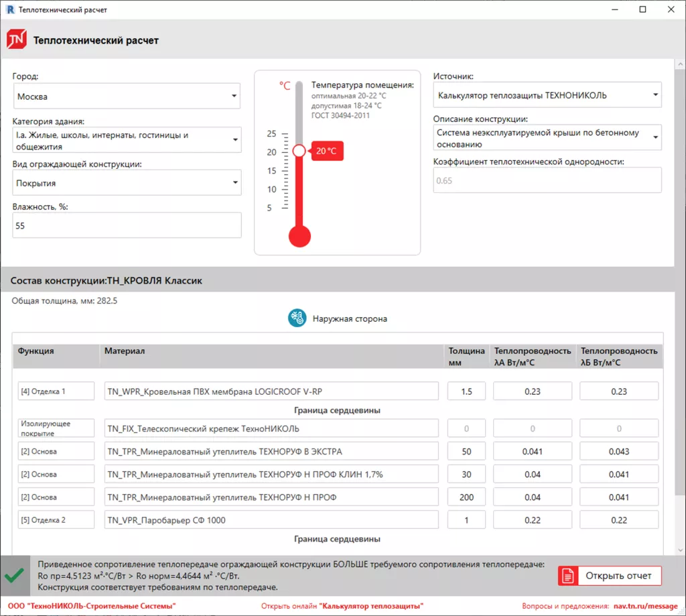Click the green checkmark status icon
This screenshot has height=616, width=686.
point(14,576)
